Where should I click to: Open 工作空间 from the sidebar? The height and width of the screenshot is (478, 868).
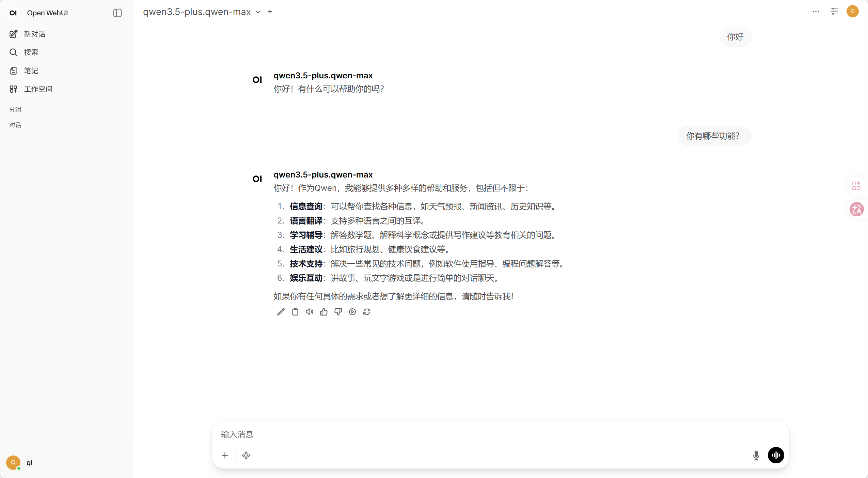pyautogui.click(x=38, y=89)
